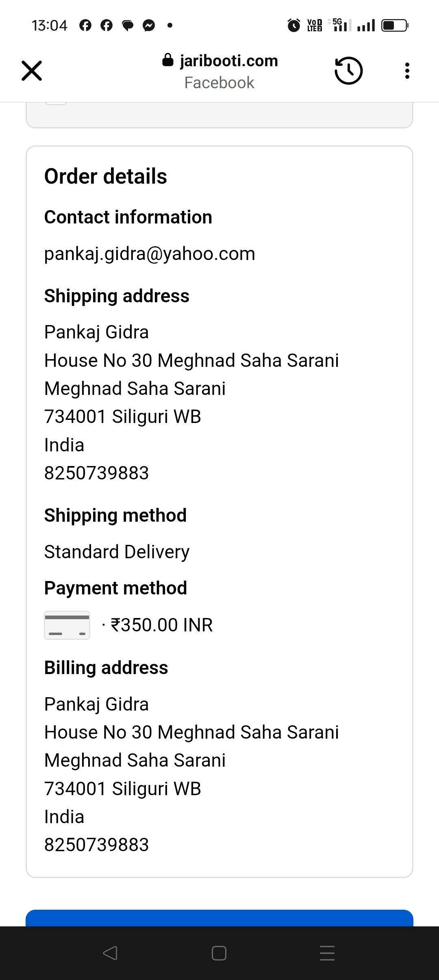Tap the ₹350.00 INR payment amount
439x980 pixels.
[162, 625]
